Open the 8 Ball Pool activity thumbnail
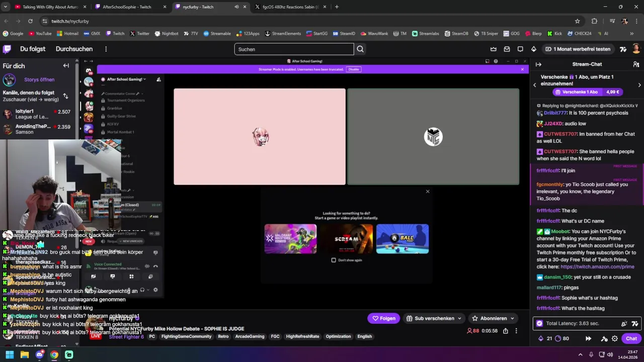The image size is (644, 362). (x=403, y=239)
